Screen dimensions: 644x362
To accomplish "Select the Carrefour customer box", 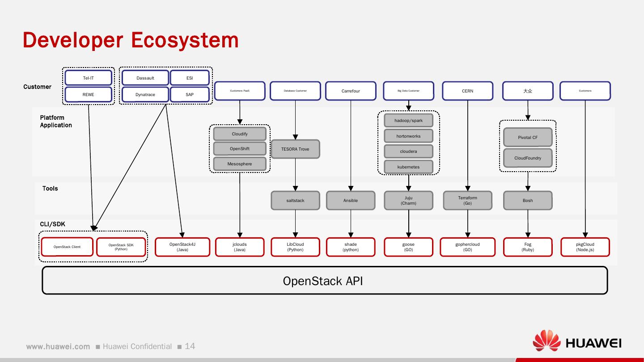I will click(x=351, y=91).
